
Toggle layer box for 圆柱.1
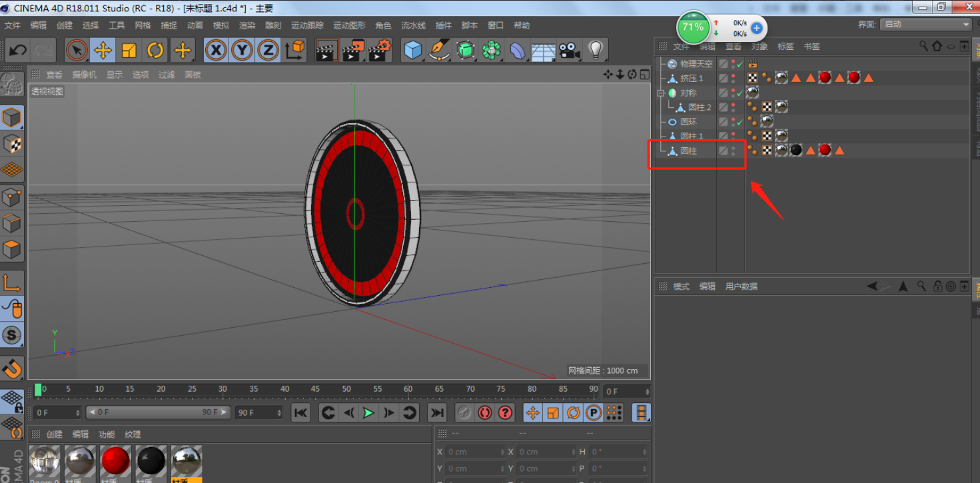point(724,137)
